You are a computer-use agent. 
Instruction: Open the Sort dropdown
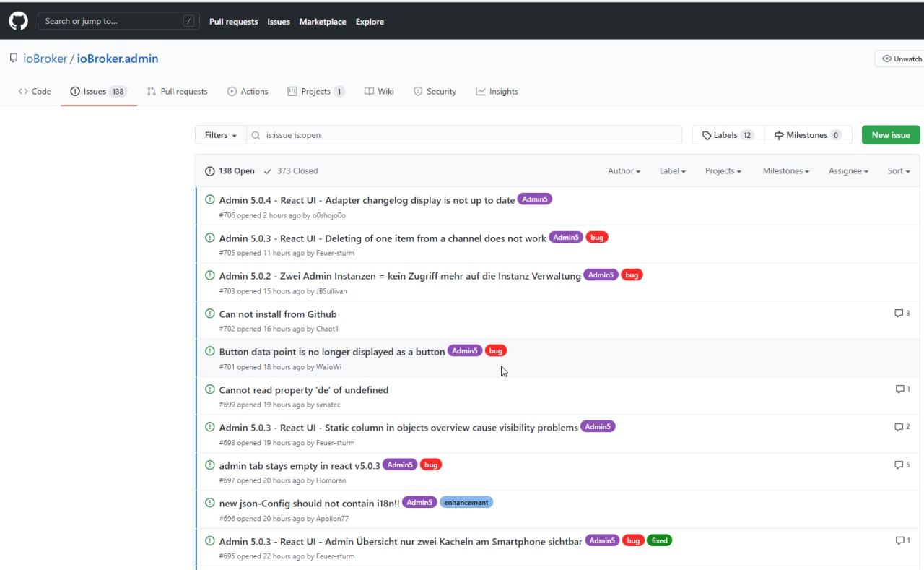coord(899,171)
